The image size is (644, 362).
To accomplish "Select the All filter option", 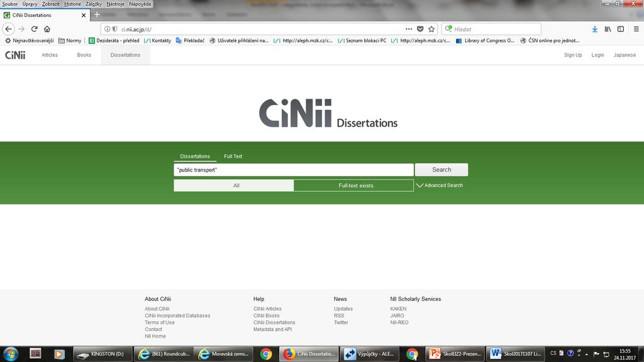I will [x=234, y=185].
